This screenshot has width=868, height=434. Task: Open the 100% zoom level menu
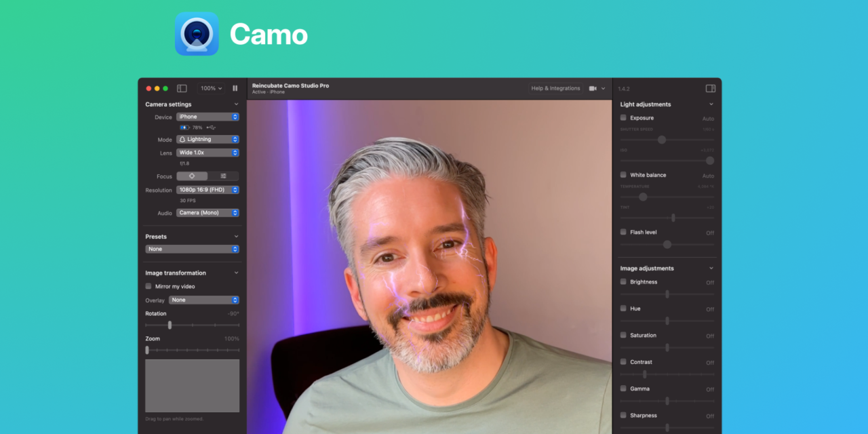click(x=211, y=88)
